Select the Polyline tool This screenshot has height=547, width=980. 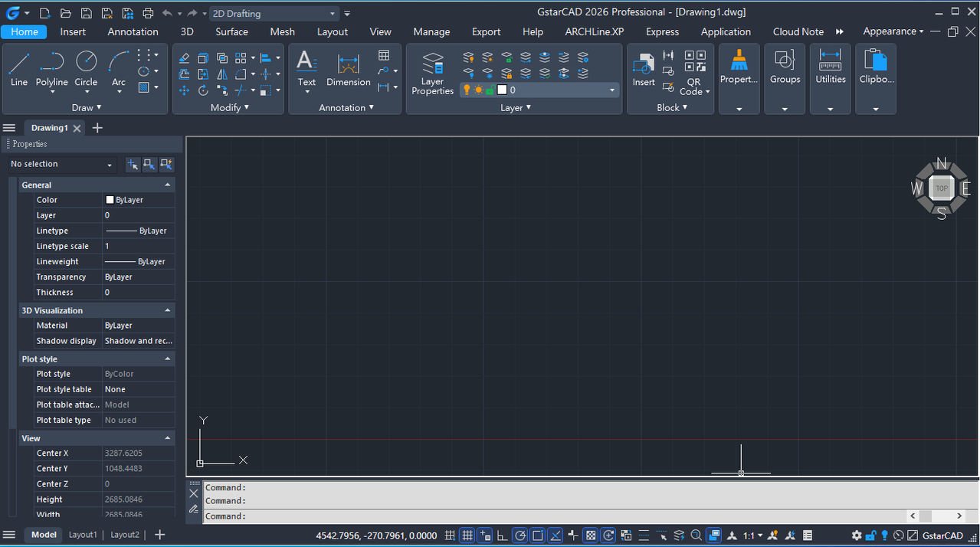(52, 68)
